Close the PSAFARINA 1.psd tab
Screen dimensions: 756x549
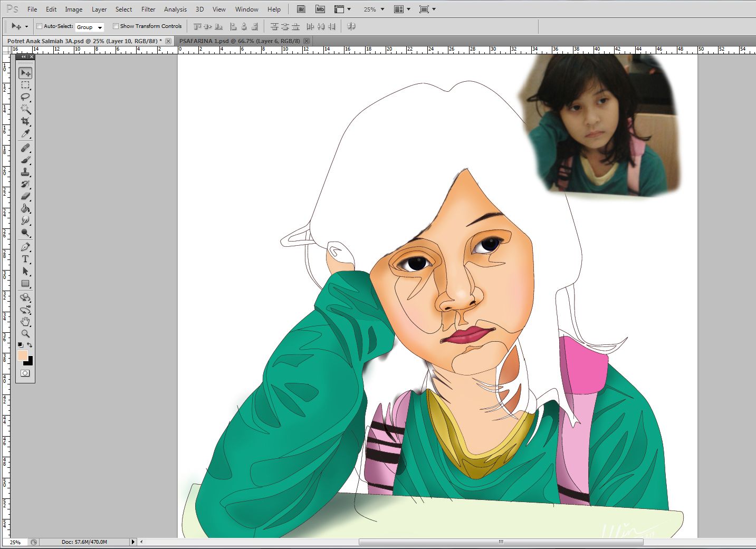[307, 41]
